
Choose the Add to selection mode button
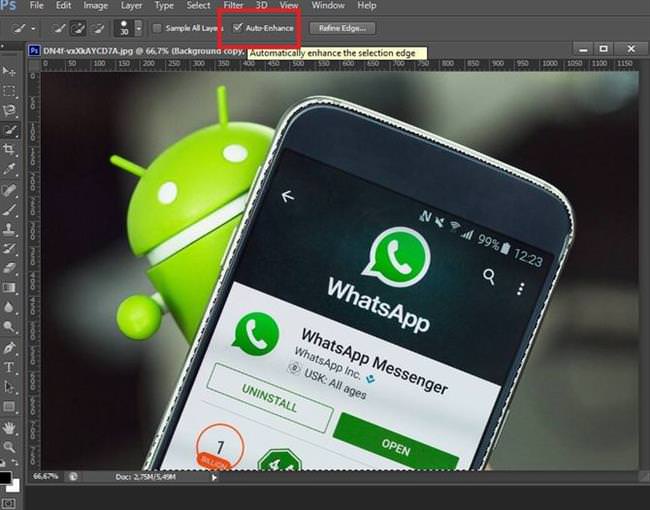pos(78,28)
